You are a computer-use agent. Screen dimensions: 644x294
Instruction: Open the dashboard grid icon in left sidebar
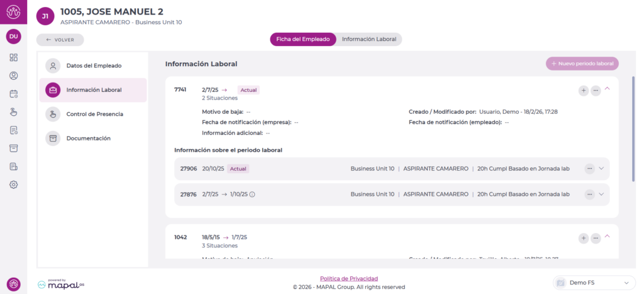(14, 58)
